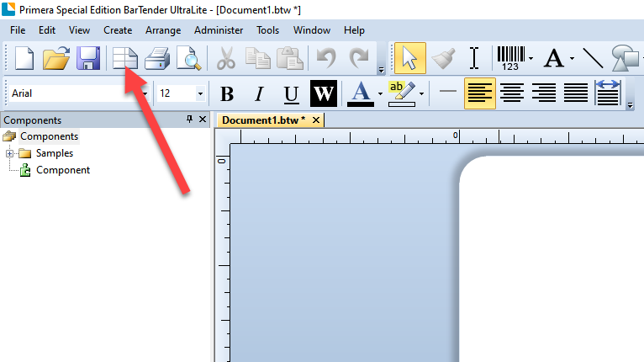Open main toolbar options overflow arrow
This screenshot has width=644, height=362.
pos(381,70)
